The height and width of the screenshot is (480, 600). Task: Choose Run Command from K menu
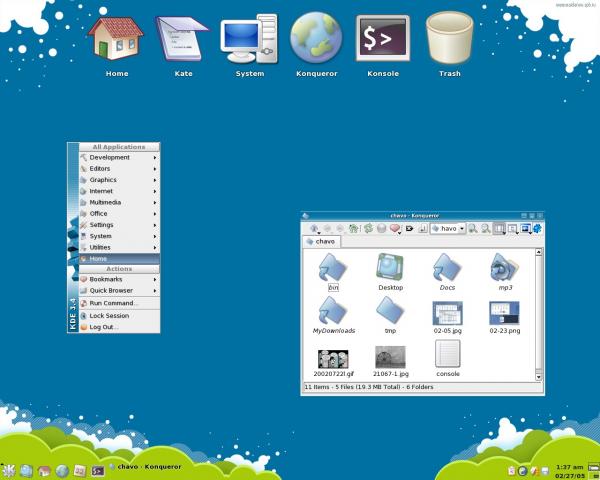click(x=119, y=303)
